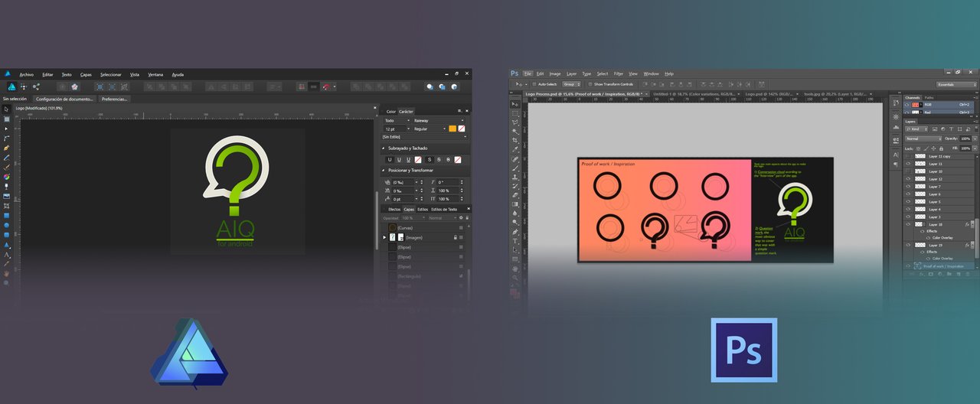980x404 pixels.
Task: Open the Group auto-select dropdown in Photoshop
Action: 571,84
